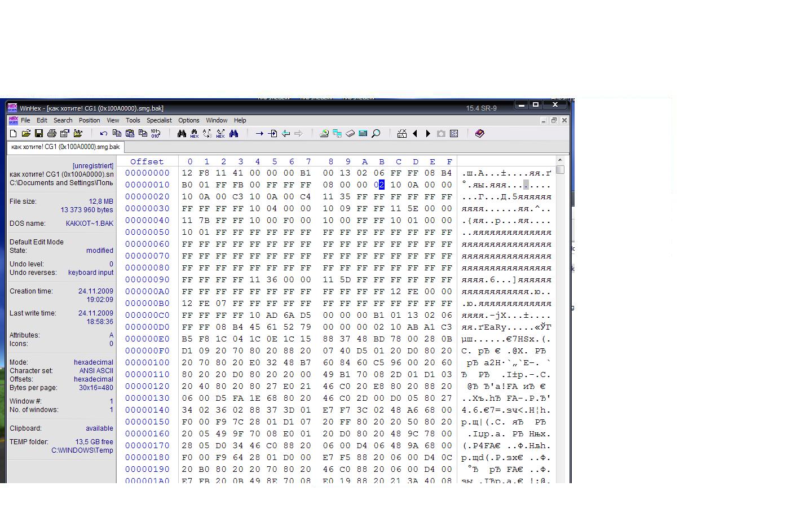
Task: Click the Open RAM chip icon
Action: [350, 134]
